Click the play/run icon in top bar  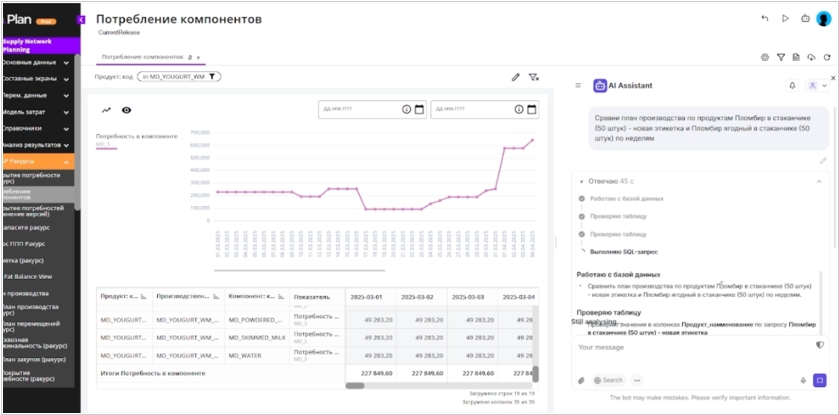(x=785, y=18)
